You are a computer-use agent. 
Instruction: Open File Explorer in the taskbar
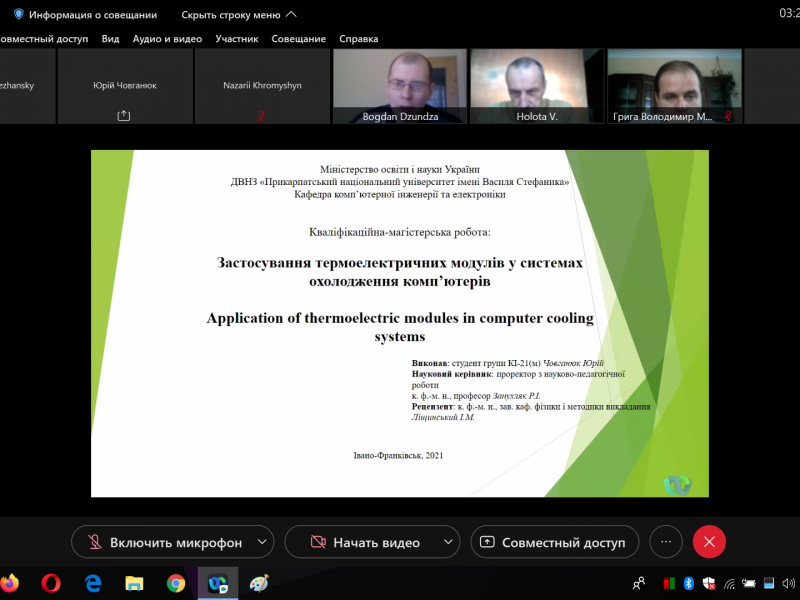pyautogui.click(x=134, y=583)
